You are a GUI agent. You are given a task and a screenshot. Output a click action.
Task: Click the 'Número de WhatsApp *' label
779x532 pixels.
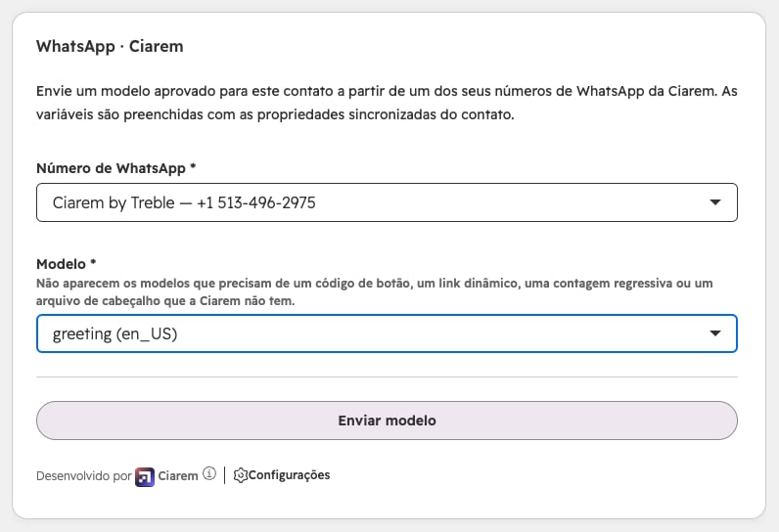click(116, 168)
